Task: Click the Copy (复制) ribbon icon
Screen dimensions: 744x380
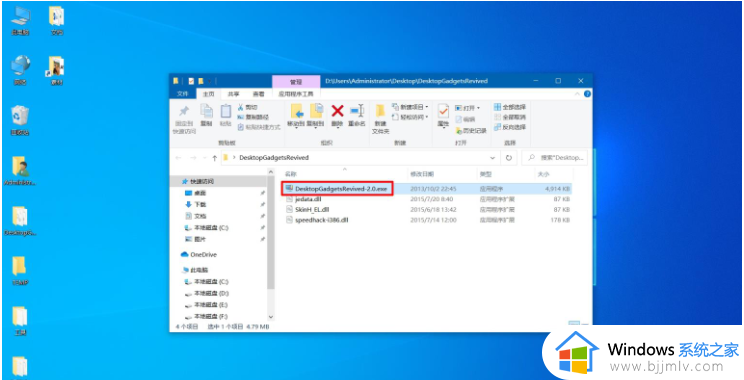Action: coord(206,111)
